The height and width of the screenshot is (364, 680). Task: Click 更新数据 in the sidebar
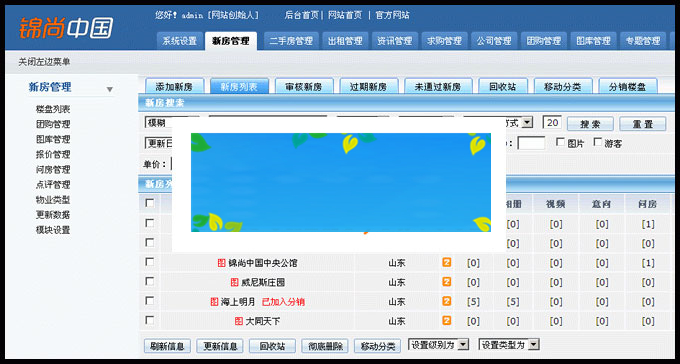coord(53,215)
